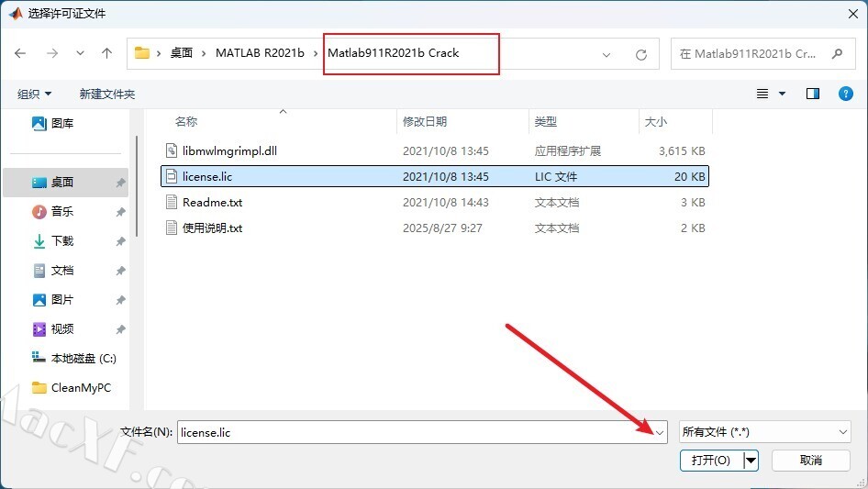Expand the 组织 dropdown menu
The height and width of the screenshot is (489, 868).
(x=35, y=94)
